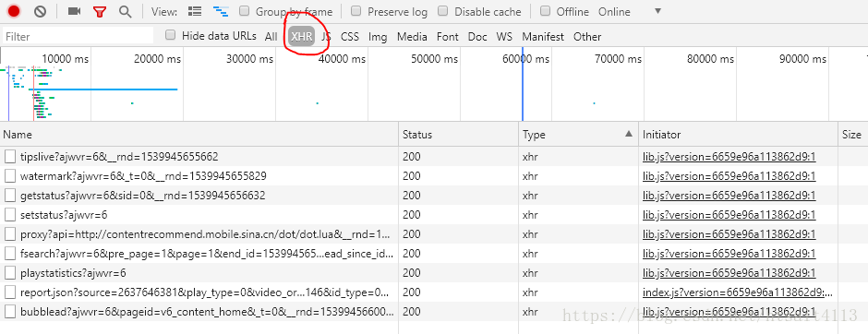This screenshot has height=334, width=868.
Task: Select the report.json request row
Action: pos(434,292)
